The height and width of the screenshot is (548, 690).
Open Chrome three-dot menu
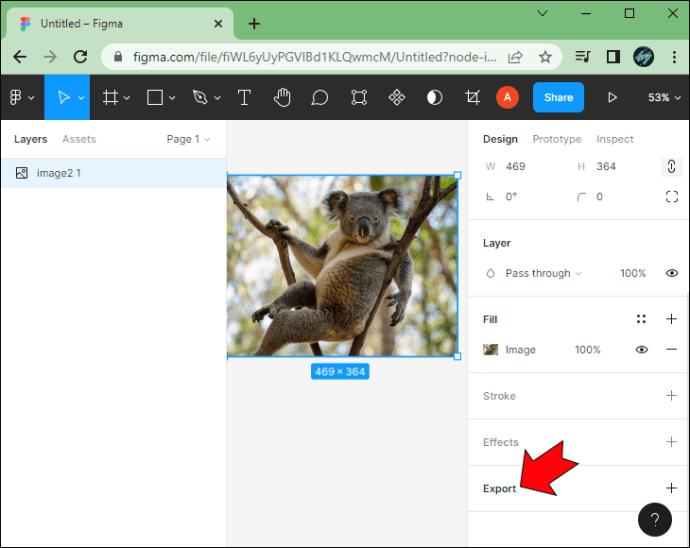pyautogui.click(x=674, y=57)
